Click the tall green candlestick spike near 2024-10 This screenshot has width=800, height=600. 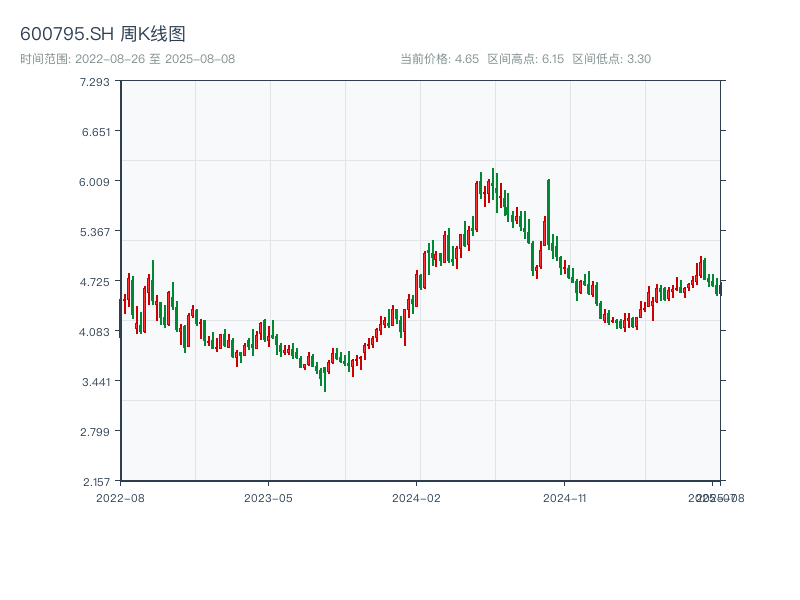(x=548, y=214)
